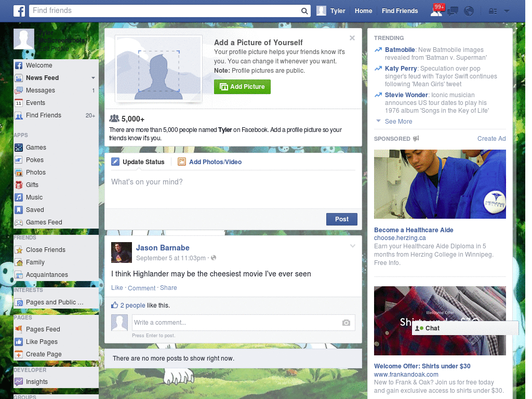Click Tyler's profile thumbnail in top bar
The height and width of the screenshot is (399, 532).
point(321,11)
